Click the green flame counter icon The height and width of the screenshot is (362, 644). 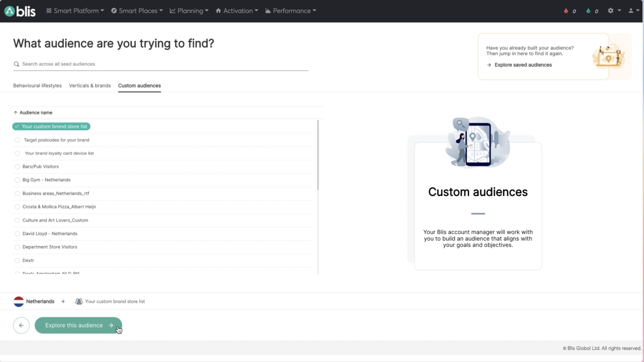[x=588, y=11]
